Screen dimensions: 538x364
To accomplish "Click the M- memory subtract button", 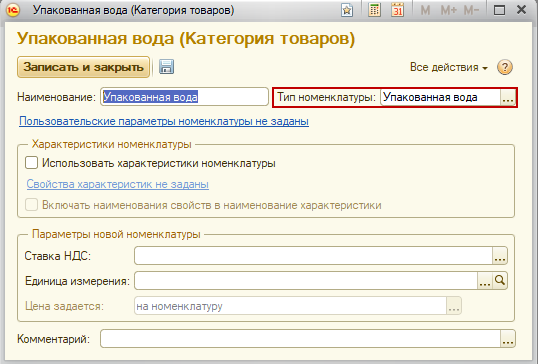I will [x=471, y=10].
